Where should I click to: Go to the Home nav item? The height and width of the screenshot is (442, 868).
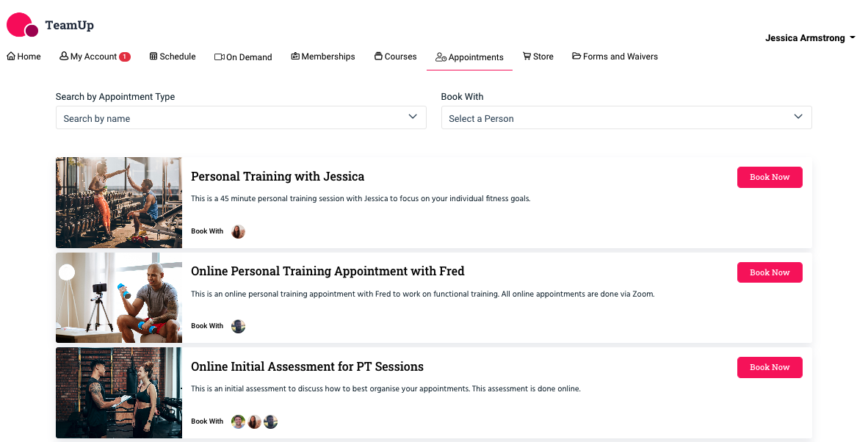[23, 57]
